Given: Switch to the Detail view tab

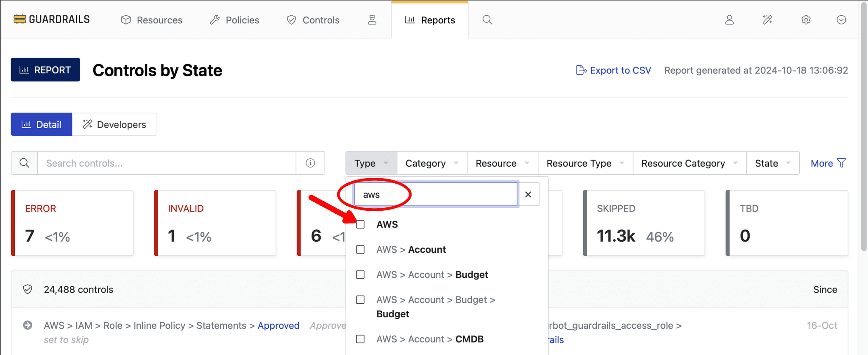Looking at the screenshot, I should coord(42,124).
